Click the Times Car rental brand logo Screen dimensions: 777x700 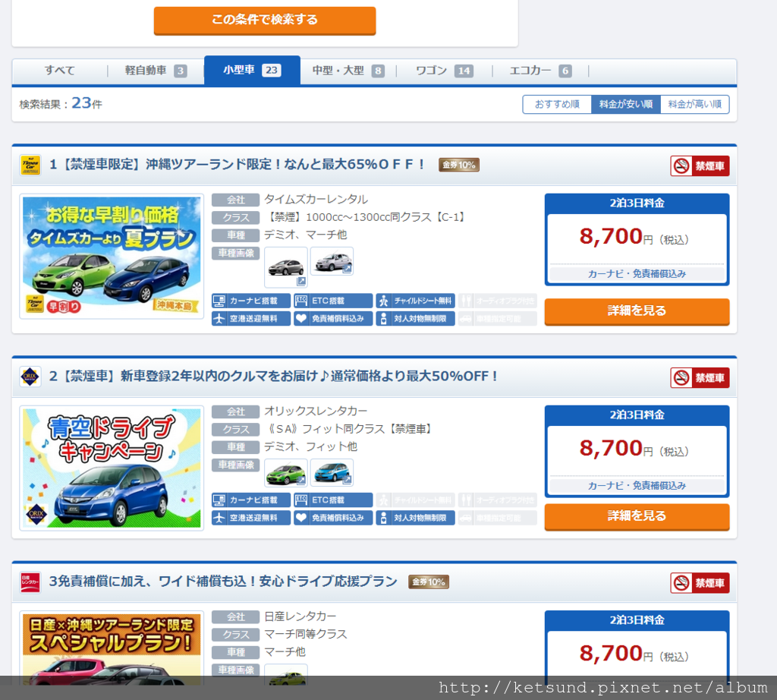[x=29, y=165]
